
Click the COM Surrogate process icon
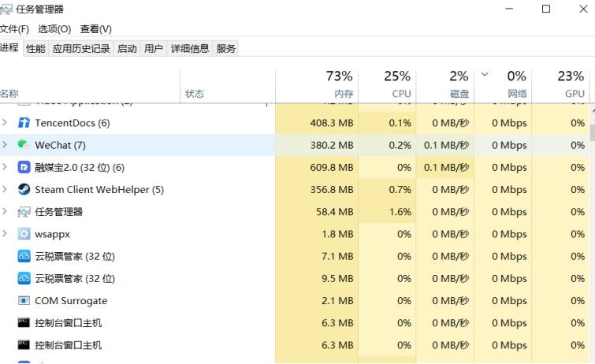(x=24, y=301)
